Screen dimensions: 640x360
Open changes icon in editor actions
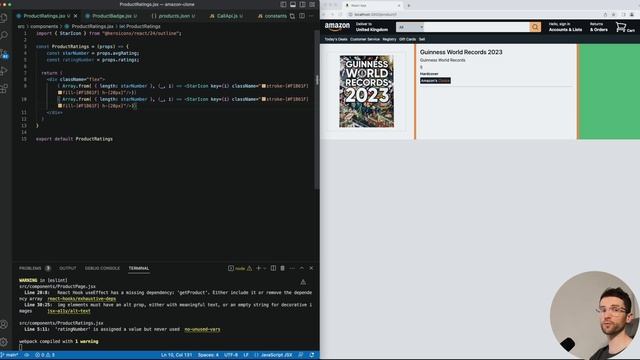(292, 16)
